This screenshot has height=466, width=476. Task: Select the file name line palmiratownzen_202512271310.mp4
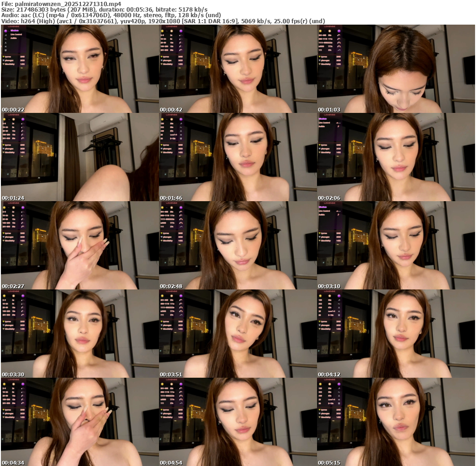click(61, 4)
